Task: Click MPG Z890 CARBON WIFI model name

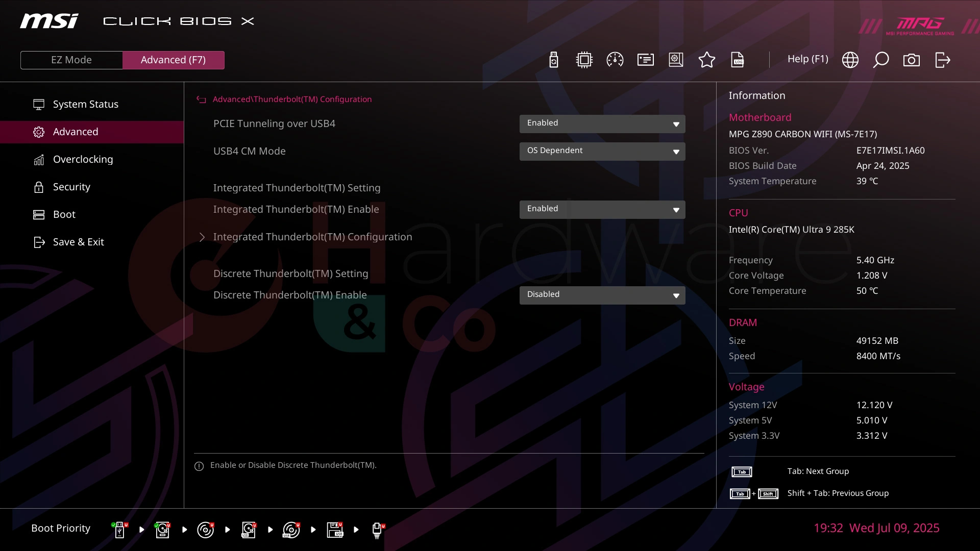Action: 802,134
